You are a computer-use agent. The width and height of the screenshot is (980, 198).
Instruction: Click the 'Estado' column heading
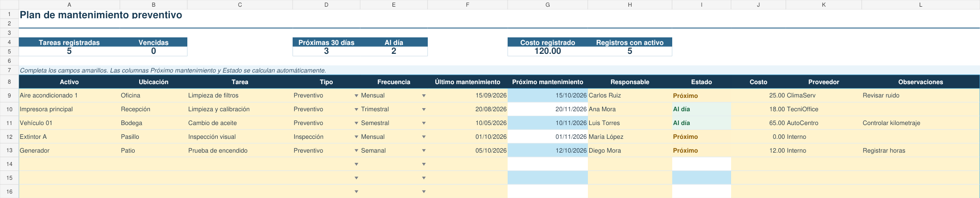pyautogui.click(x=702, y=82)
